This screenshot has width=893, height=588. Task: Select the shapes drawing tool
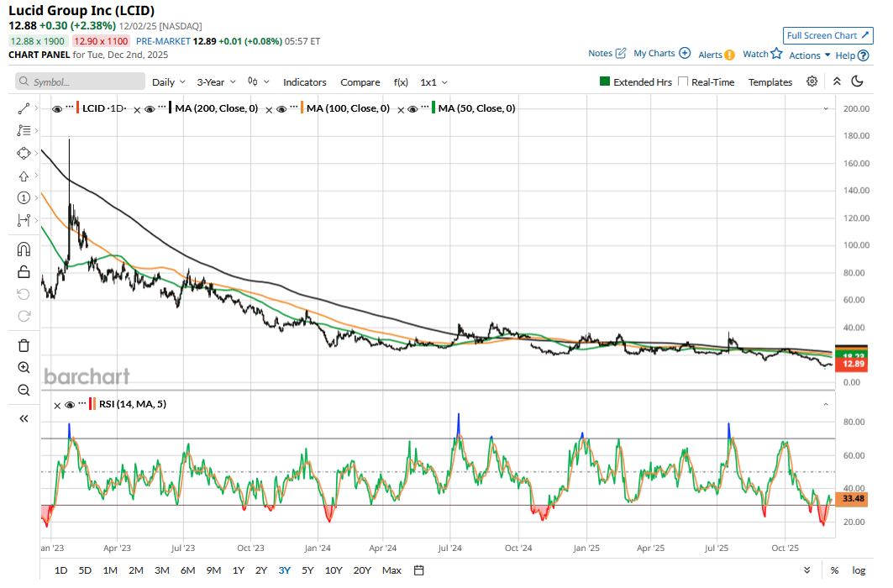click(x=24, y=153)
